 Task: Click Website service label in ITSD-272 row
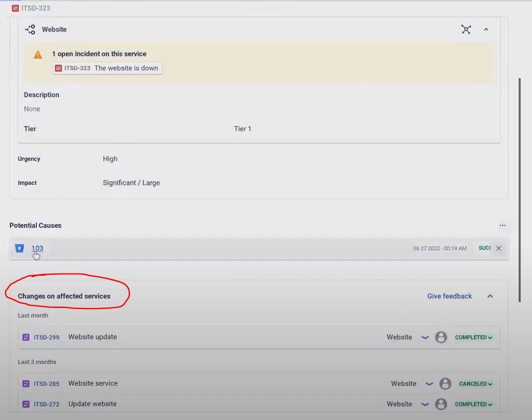pos(399,404)
